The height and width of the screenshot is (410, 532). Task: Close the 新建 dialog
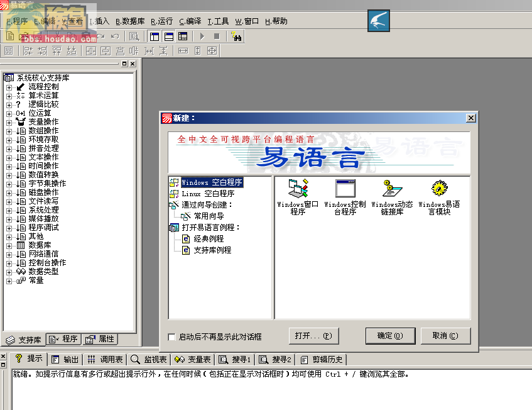(471, 118)
